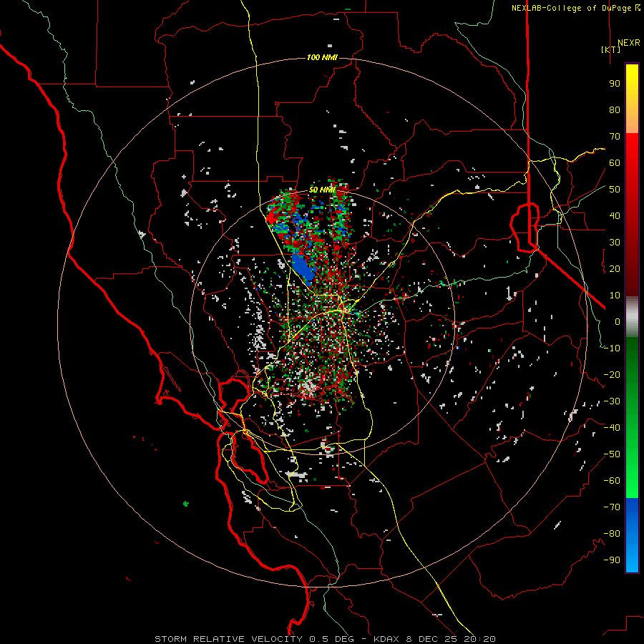Click the positive 80 scale label
The image size is (644, 644).
click(615, 109)
